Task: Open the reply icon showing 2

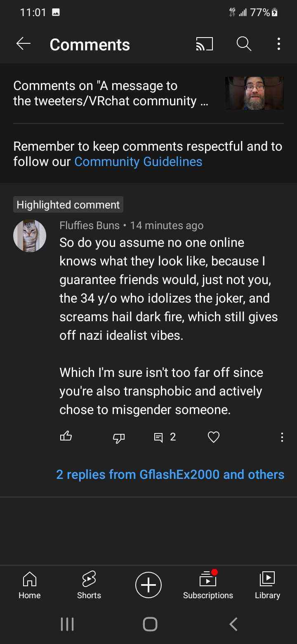Action: (x=165, y=437)
